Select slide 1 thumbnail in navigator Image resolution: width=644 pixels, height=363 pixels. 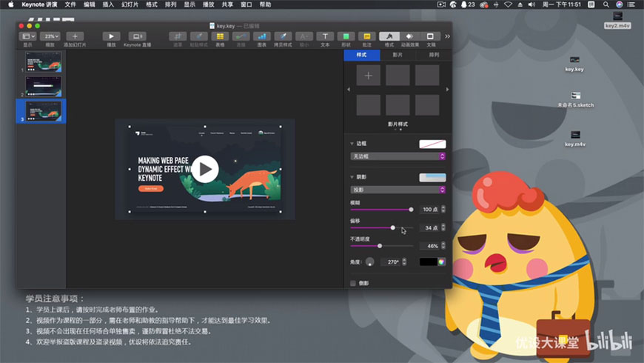pyautogui.click(x=44, y=61)
